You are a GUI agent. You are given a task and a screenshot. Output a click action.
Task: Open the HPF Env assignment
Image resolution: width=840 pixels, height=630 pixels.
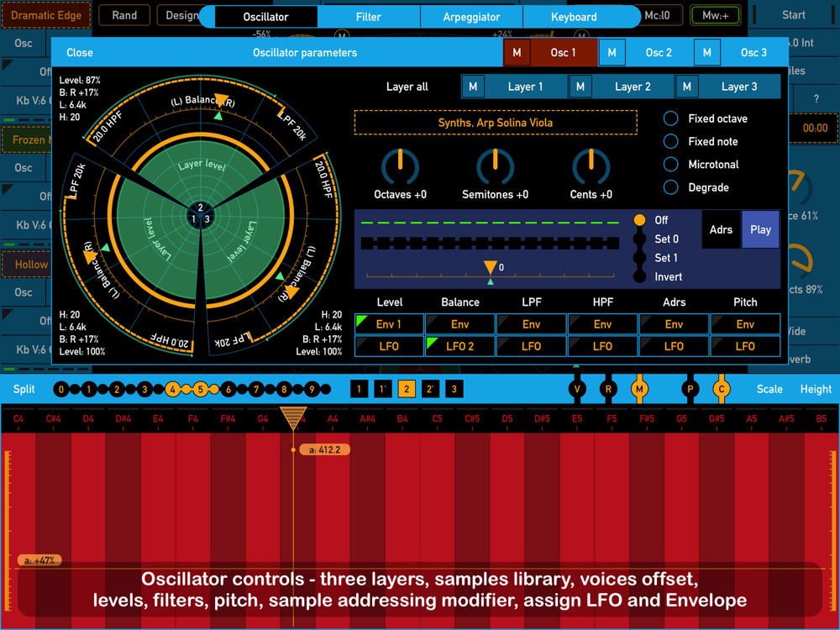(602, 324)
